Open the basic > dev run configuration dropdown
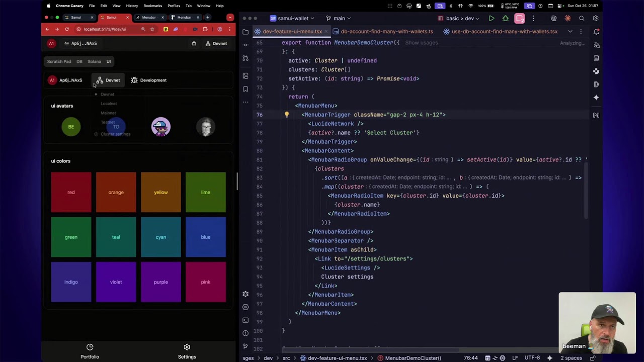 [459, 19]
